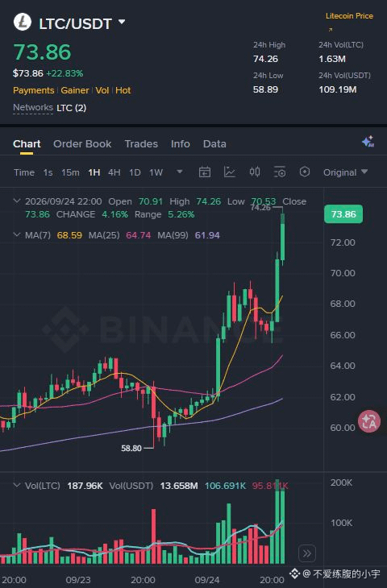Expand more timeframes dropdown after 1W
Viewport: 387px width, 588px height.
pos(180,172)
